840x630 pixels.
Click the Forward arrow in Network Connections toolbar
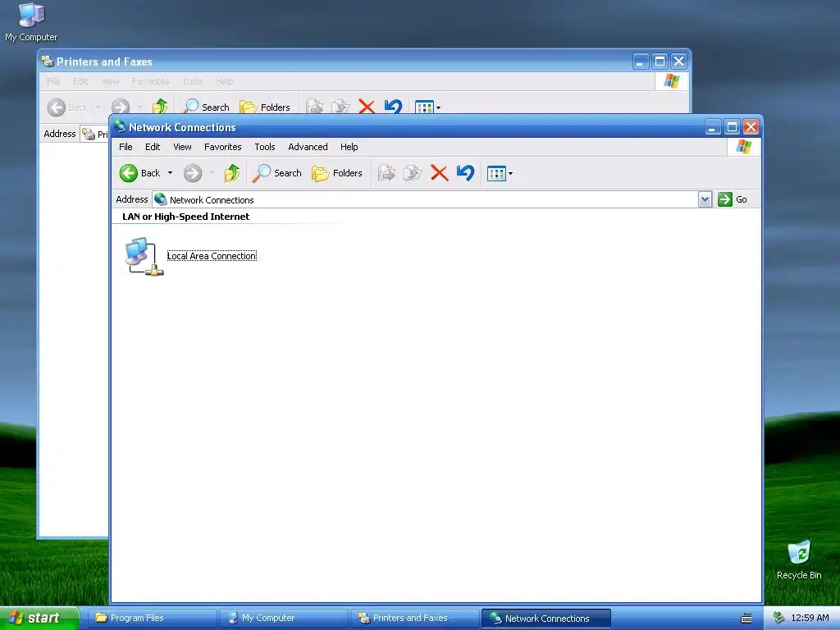click(193, 173)
